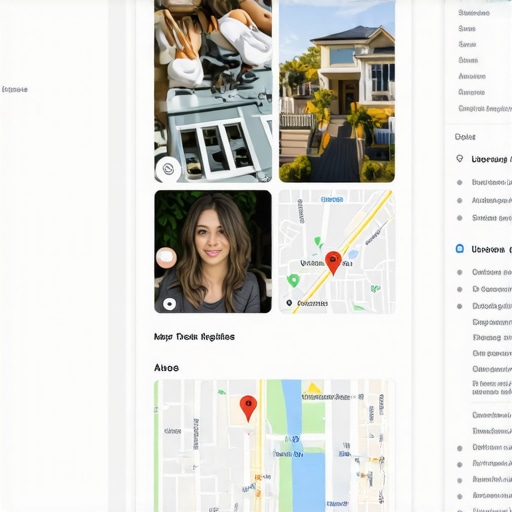512x512 pixels.
Task: Click the pink round badge on the portrait photo
Action: 166,257
